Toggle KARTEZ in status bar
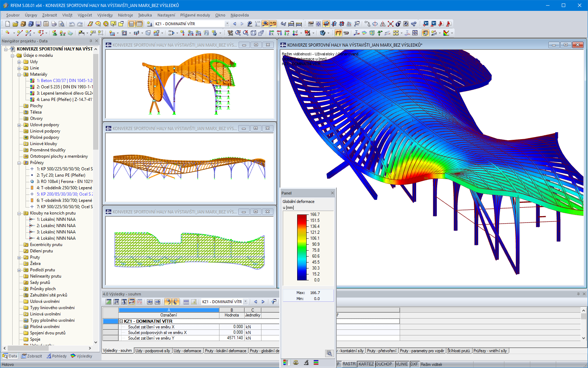This screenshot has height=368, width=588. point(366,364)
